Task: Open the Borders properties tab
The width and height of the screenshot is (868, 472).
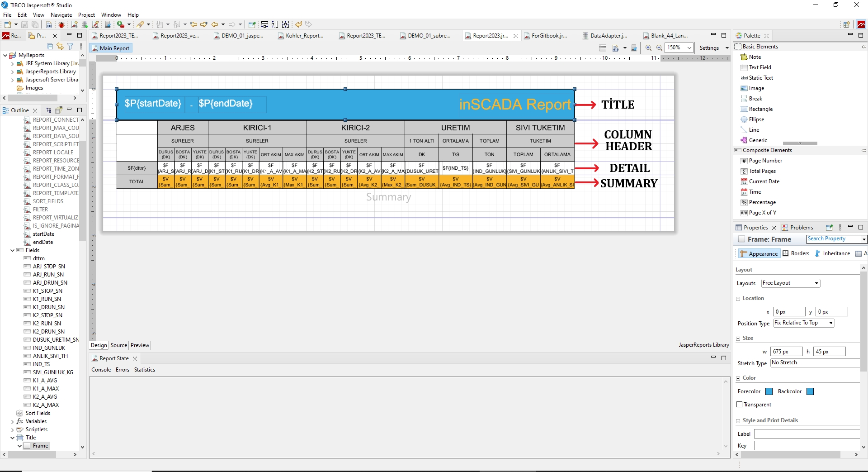Action: (x=796, y=253)
